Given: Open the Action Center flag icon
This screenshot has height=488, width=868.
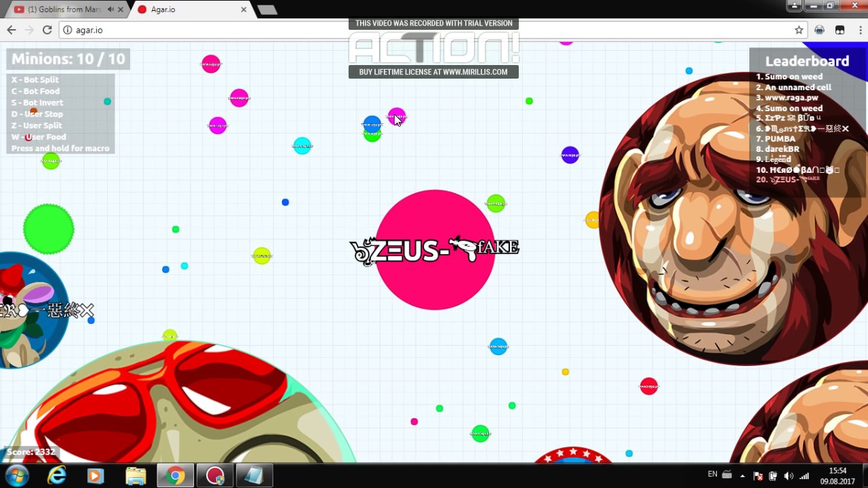Looking at the screenshot, I should (x=758, y=476).
